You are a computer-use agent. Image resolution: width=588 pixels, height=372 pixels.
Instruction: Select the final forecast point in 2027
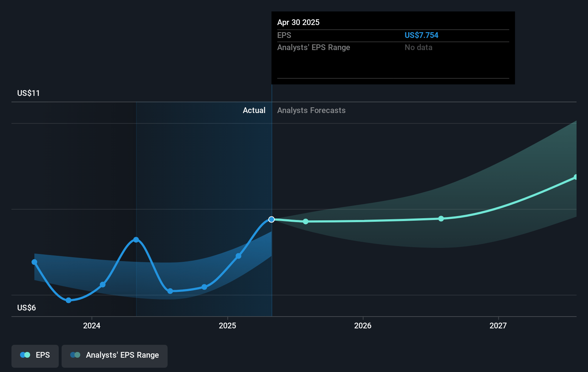pos(576,177)
